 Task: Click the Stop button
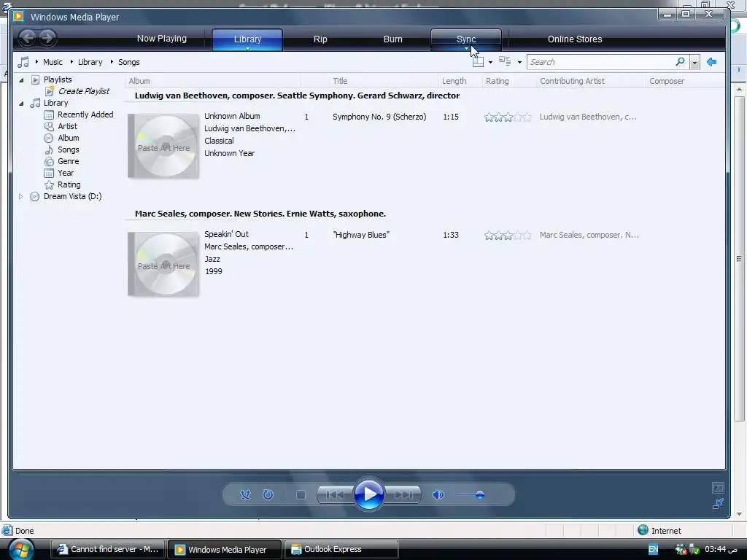click(x=301, y=495)
